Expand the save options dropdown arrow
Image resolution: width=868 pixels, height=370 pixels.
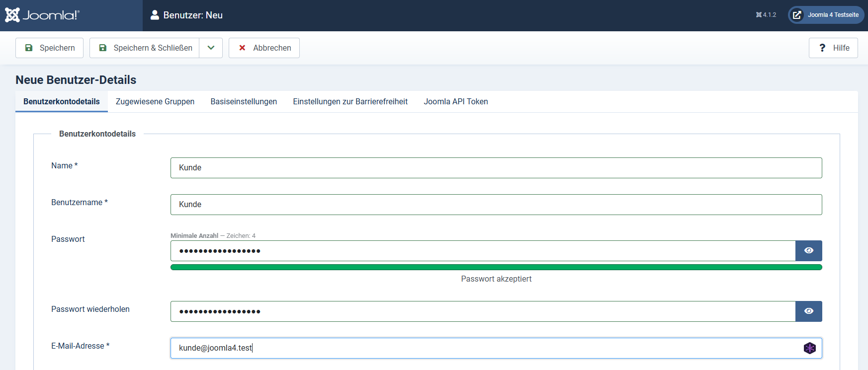211,48
